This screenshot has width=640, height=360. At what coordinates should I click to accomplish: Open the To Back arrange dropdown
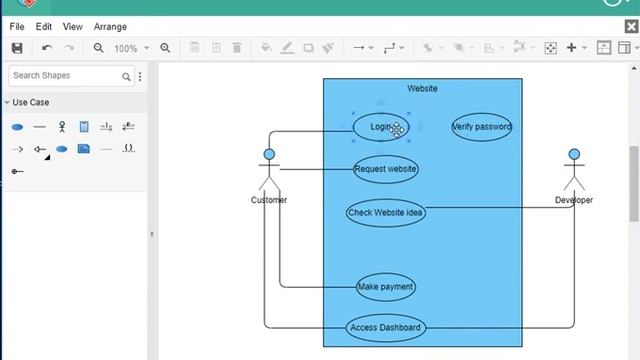click(464, 48)
